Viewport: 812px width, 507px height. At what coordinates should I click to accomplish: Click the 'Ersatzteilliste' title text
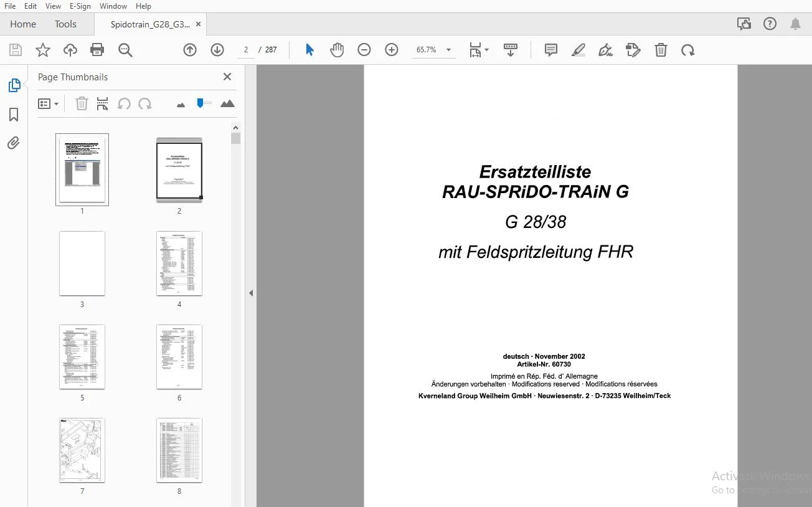pos(535,172)
